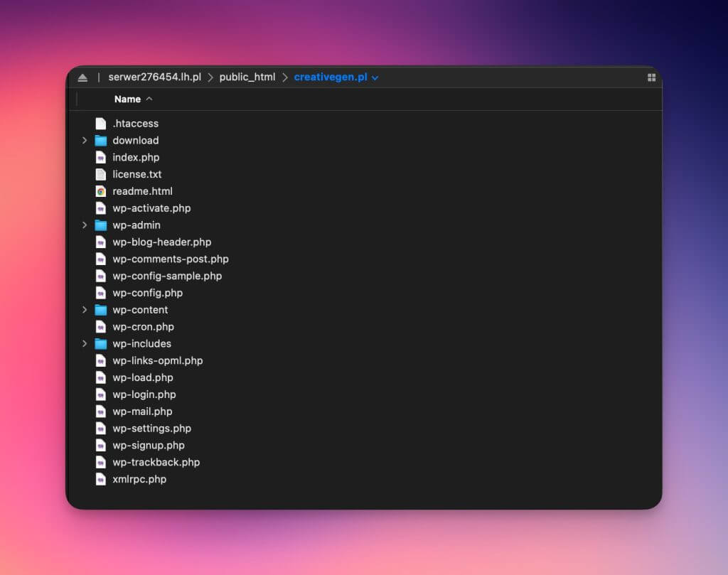This screenshot has height=575, width=728.
Task: Go to public_html in the breadcrumb path
Action: point(247,77)
